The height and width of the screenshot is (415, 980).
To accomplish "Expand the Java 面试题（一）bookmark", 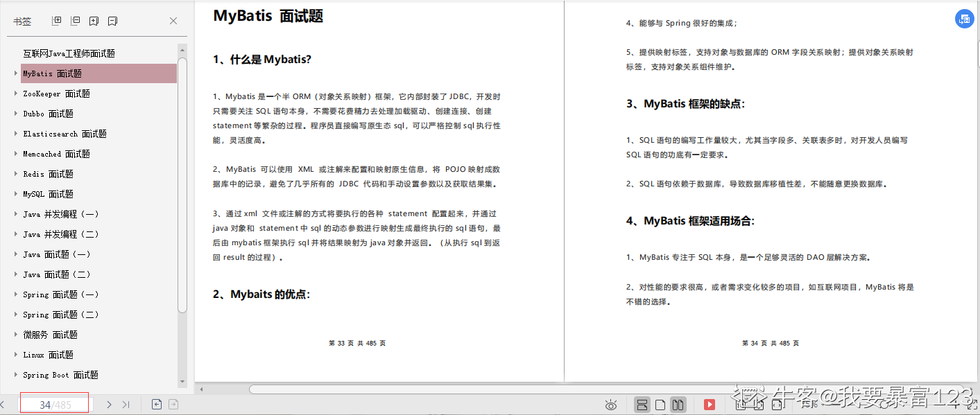I will point(16,254).
